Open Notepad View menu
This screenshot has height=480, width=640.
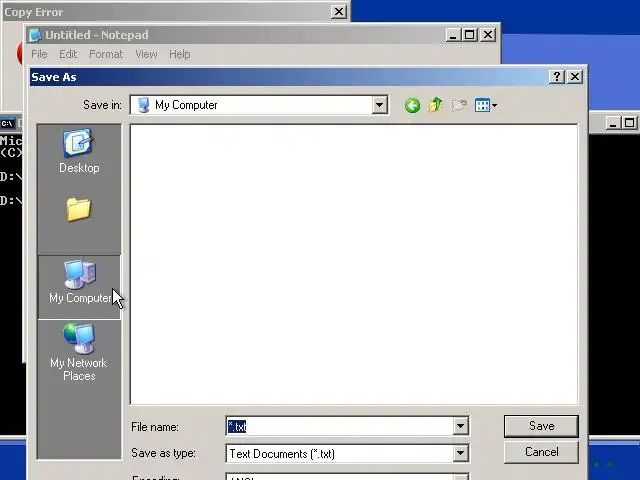[146, 54]
